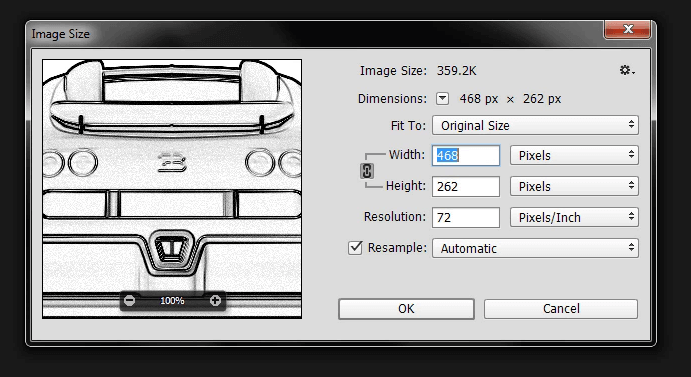Click the Resolution input field
Viewport: 691px width, 377px height.
pyautogui.click(x=466, y=217)
